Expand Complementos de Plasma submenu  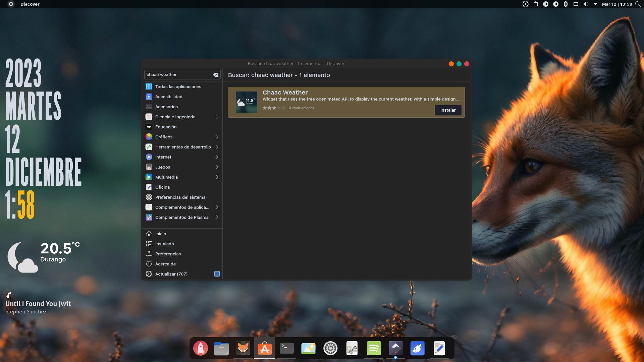coord(217,217)
